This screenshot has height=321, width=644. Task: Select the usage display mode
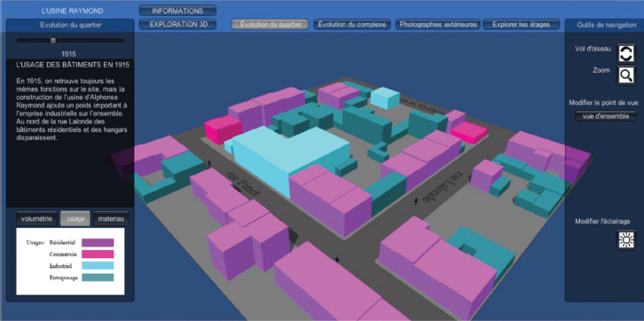pyautogui.click(x=75, y=219)
